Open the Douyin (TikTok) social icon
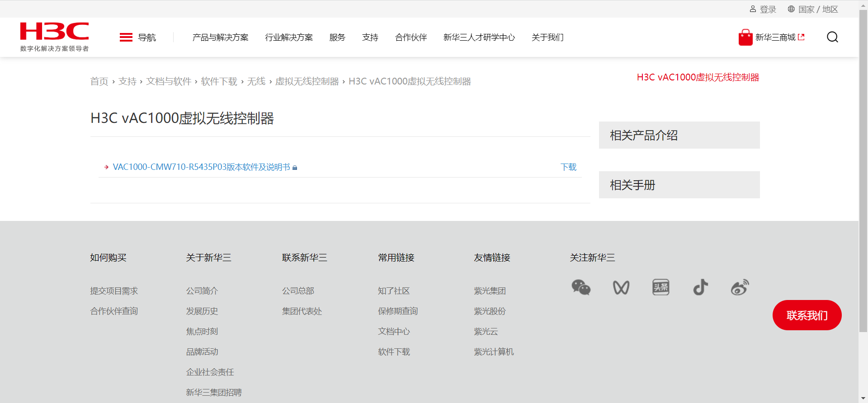 700,287
